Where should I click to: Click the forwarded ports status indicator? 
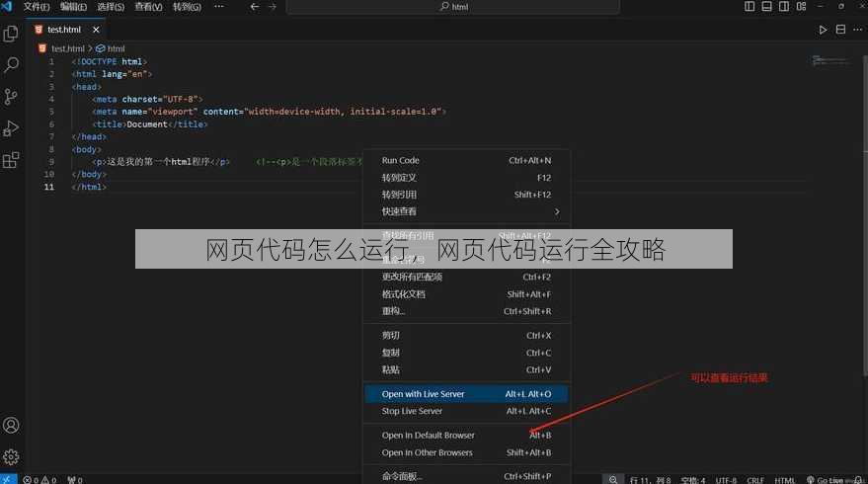(x=75, y=480)
